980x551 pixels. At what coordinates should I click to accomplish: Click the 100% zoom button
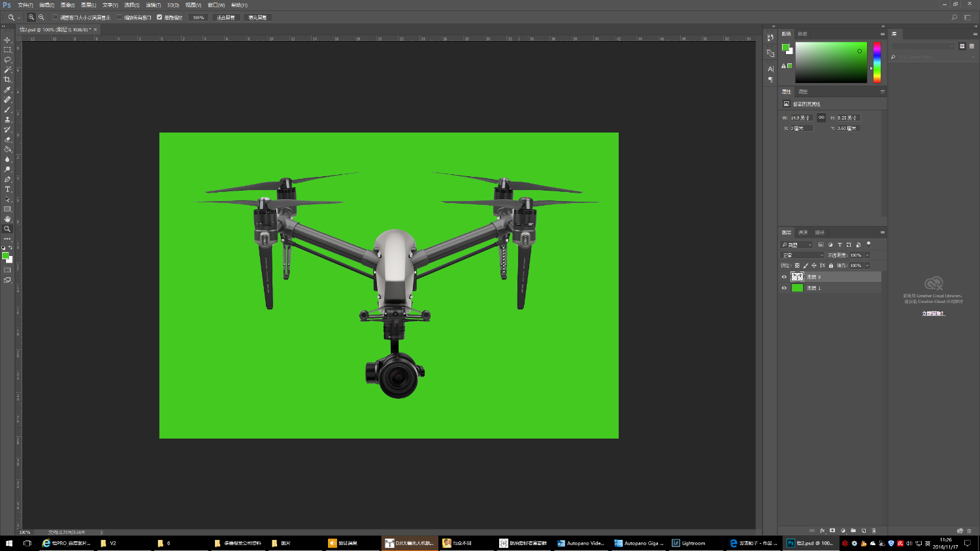pos(199,18)
